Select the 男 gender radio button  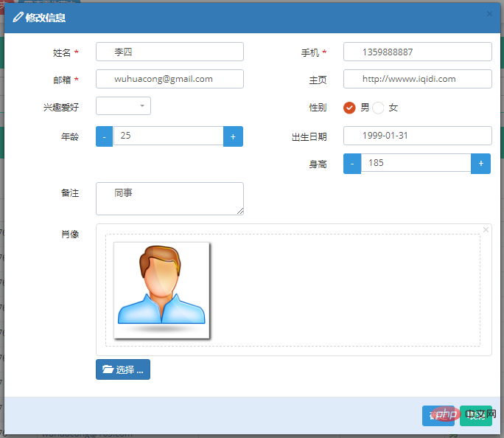[349, 108]
